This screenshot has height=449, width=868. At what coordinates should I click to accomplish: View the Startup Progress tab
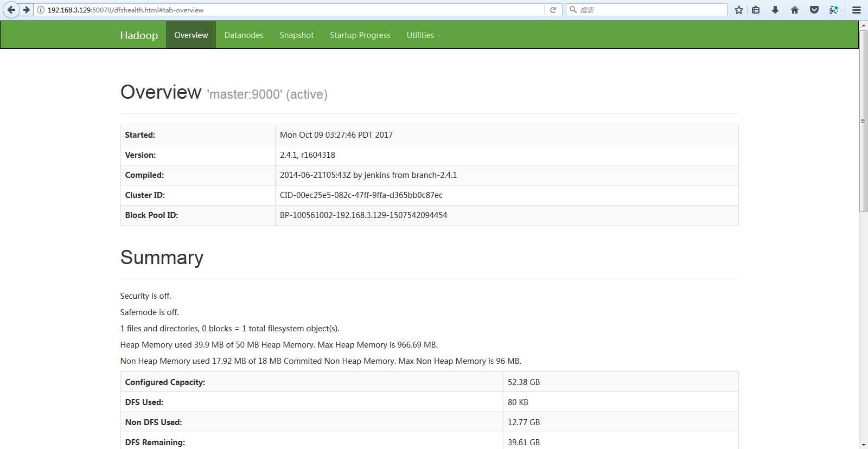click(x=360, y=35)
